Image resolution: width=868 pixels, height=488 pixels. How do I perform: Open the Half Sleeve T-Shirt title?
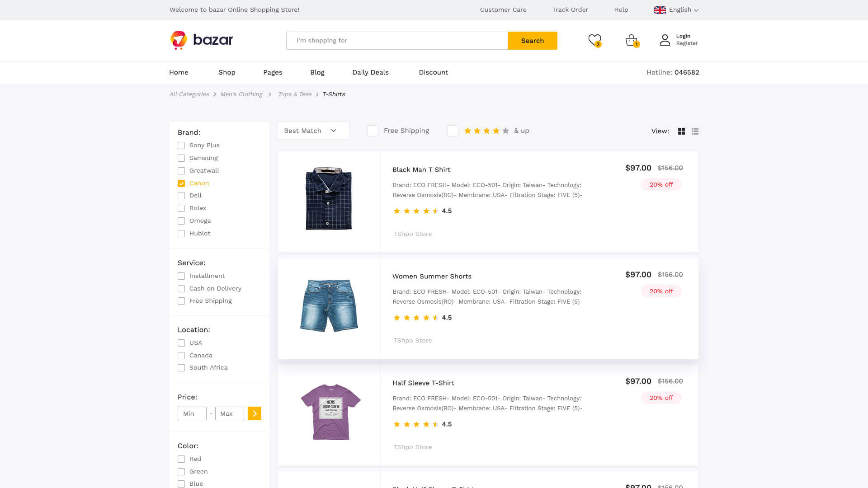tap(423, 383)
